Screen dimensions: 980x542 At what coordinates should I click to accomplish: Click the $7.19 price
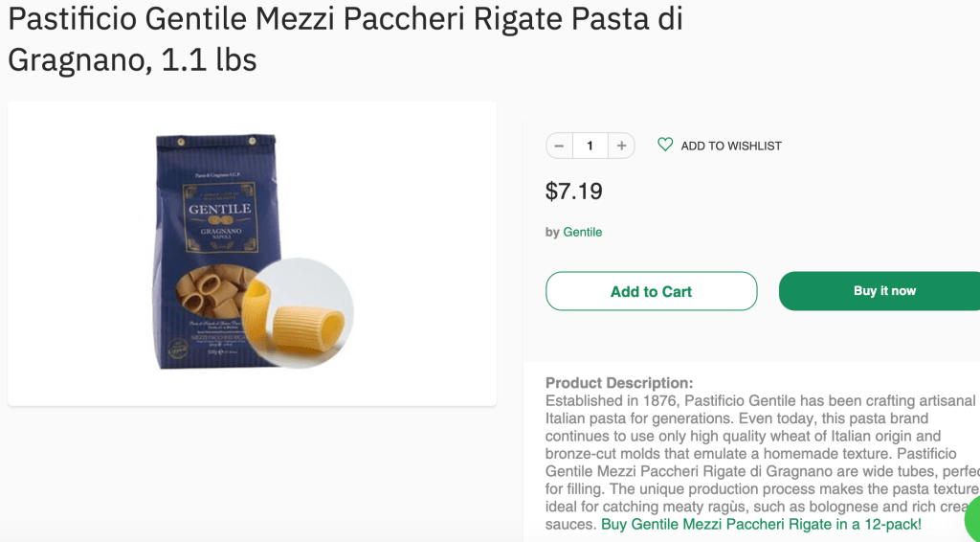(574, 192)
